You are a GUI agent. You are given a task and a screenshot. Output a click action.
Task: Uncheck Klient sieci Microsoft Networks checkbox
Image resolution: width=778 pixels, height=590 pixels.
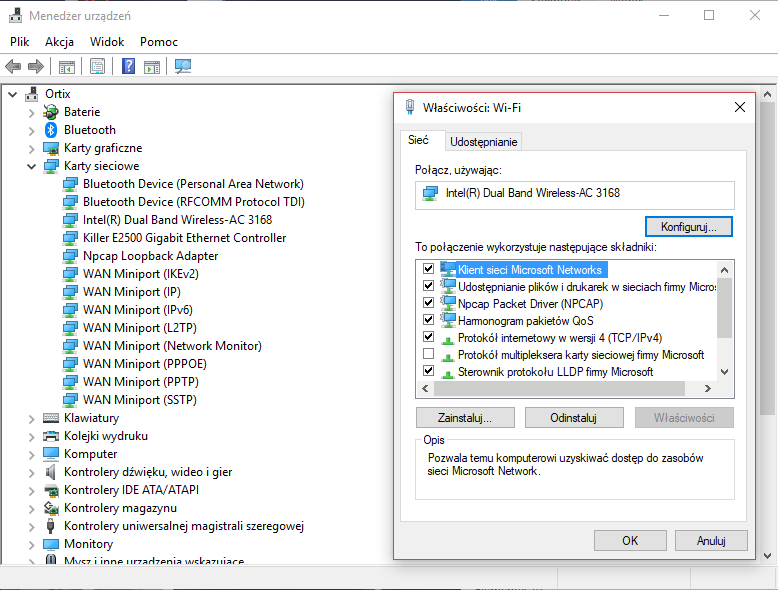click(428, 268)
